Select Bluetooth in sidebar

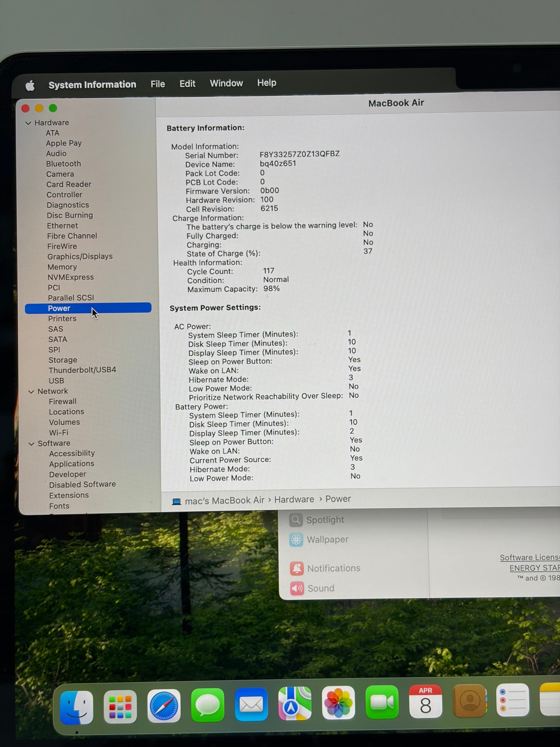click(x=64, y=164)
